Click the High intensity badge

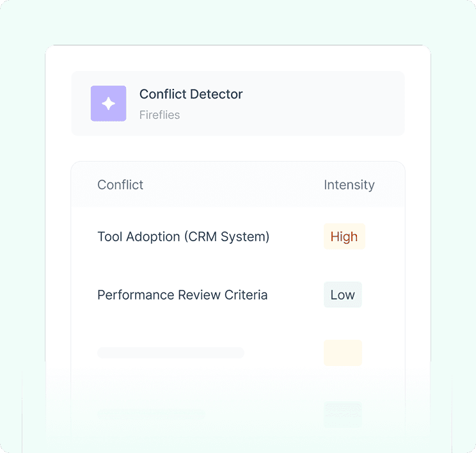tap(344, 237)
